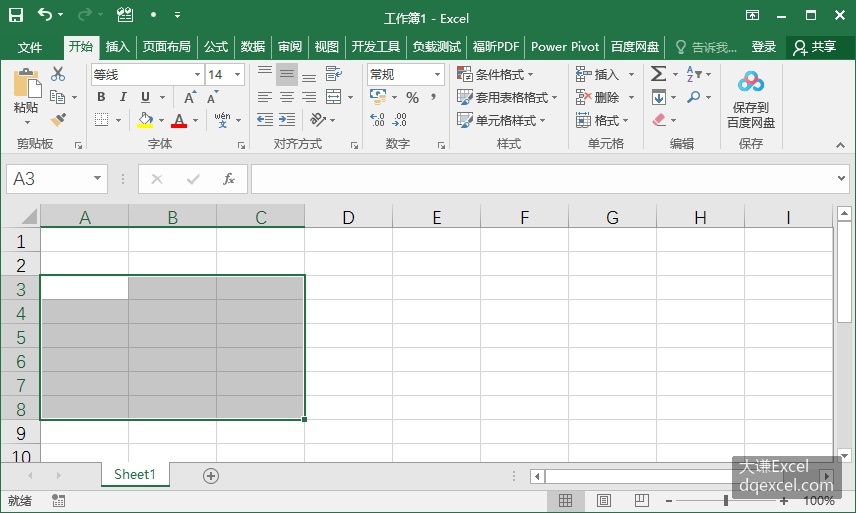Open the font name dropdown 等线
The height and width of the screenshot is (513, 856).
(197, 74)
